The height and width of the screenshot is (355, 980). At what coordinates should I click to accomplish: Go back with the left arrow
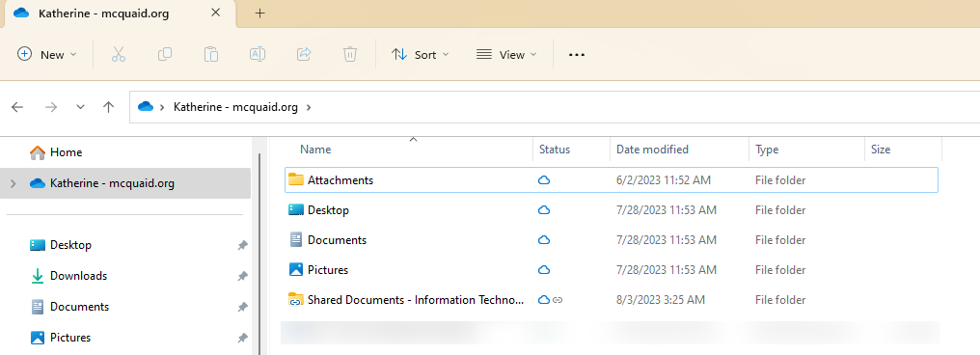pyautogui.click(x=17, y=107)
